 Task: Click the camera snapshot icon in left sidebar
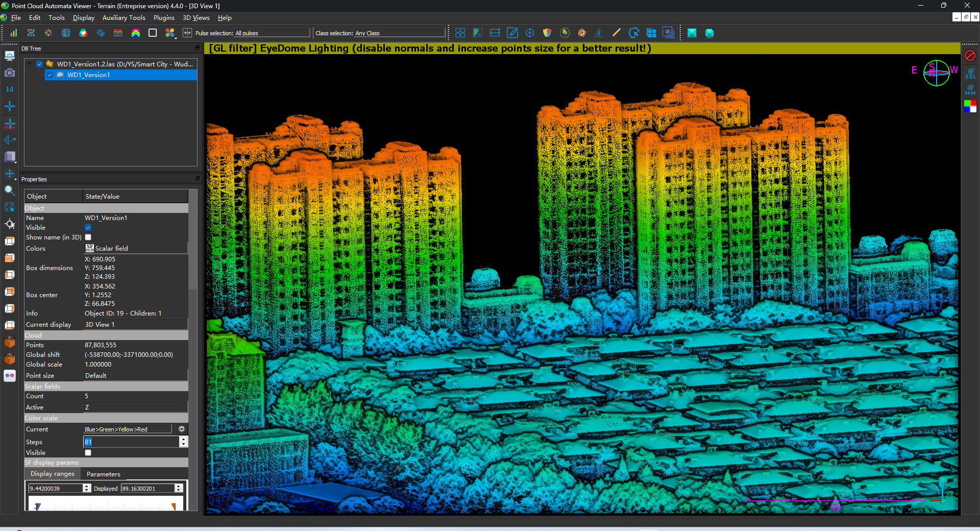point(10,73)
